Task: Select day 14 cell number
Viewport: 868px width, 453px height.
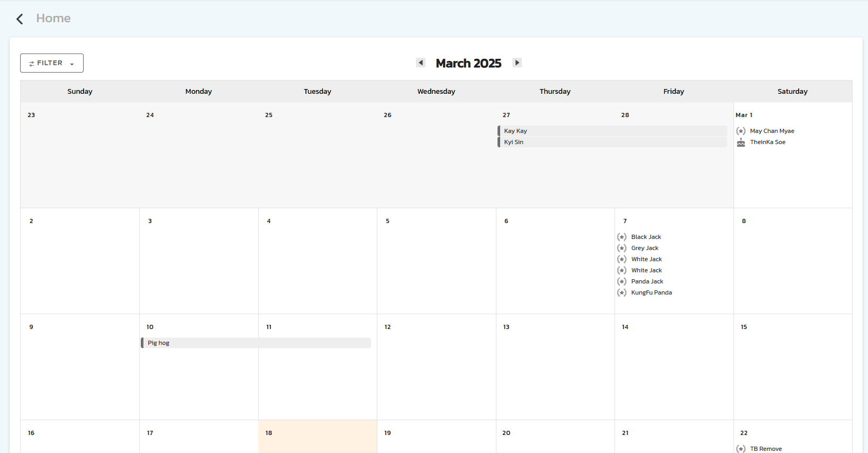Action: pos(625,327)
